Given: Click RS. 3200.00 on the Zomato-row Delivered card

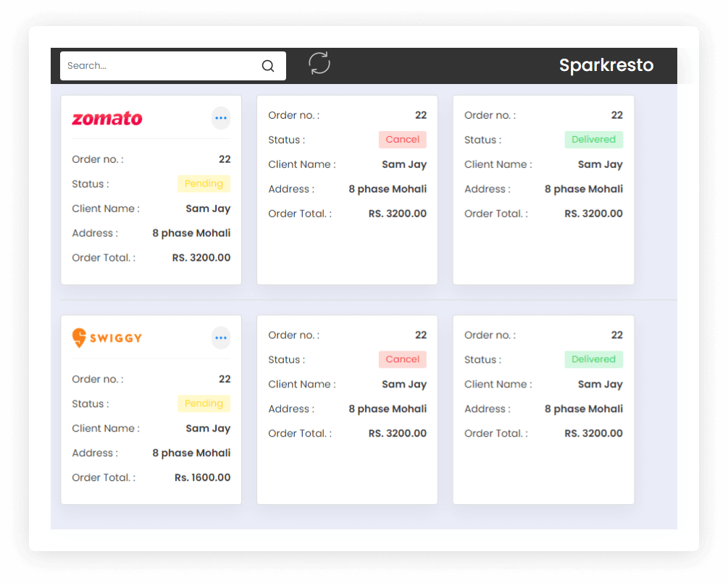Looking at the screenshot, I should pos(593,214).
